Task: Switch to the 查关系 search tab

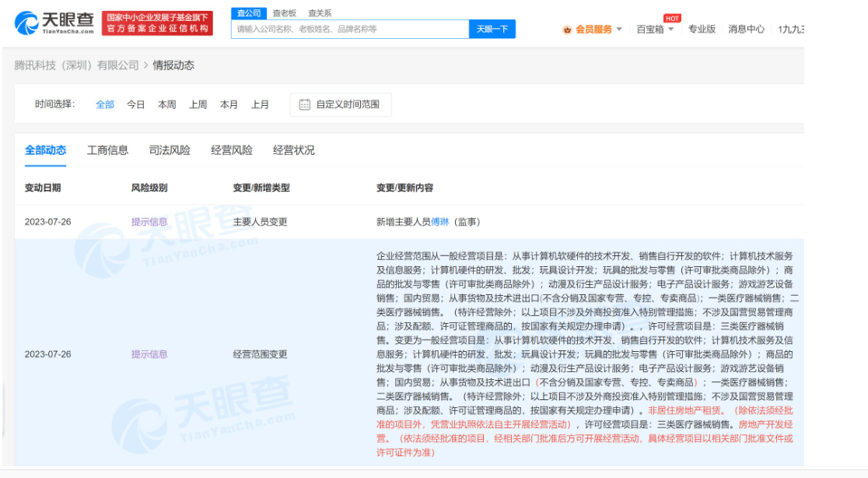Action: (320, 13)
